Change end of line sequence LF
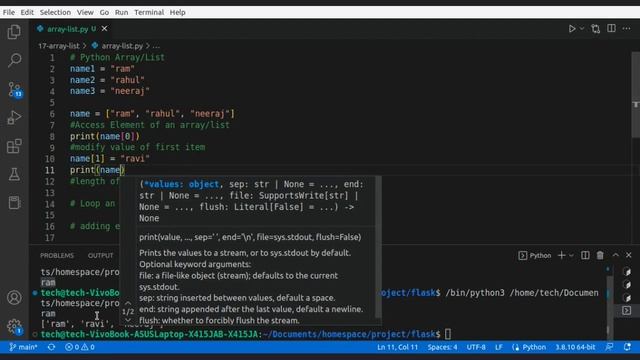 [x=499, y=347]
